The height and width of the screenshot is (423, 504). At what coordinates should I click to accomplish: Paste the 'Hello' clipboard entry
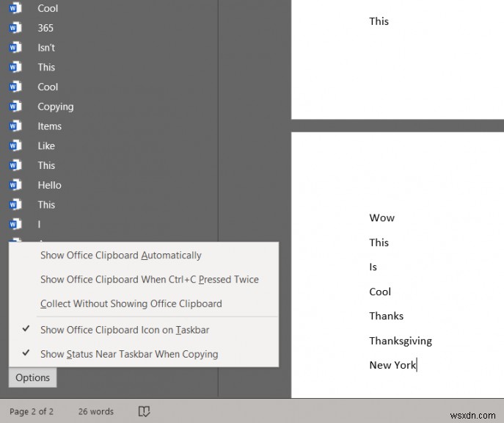(49, 185)
